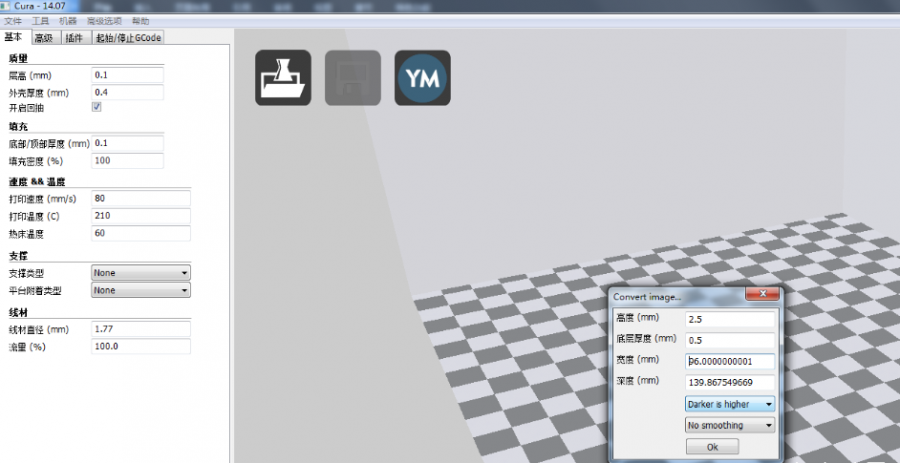Open the No smoothing dropdown
Image resolution: width=900 pixels, height=463 pixels.
tap(730, 425)
